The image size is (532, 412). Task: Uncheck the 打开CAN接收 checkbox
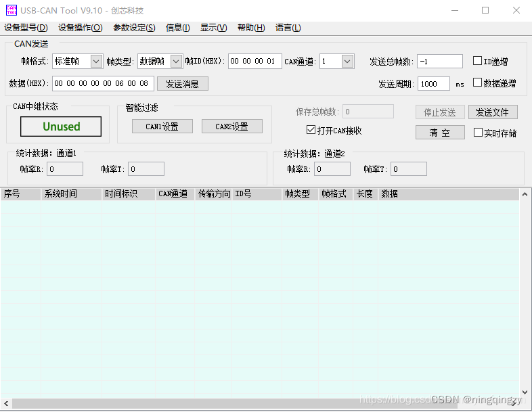click(311, 129)
